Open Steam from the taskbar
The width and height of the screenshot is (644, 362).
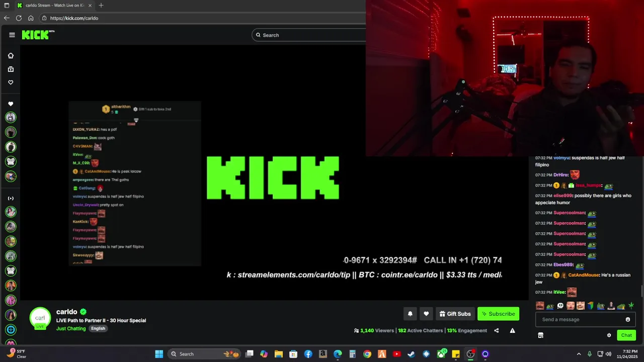(x=411, y=354)
